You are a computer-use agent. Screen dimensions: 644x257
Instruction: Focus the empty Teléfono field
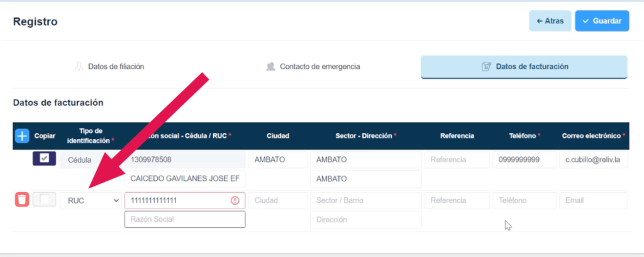click(524, 200)
